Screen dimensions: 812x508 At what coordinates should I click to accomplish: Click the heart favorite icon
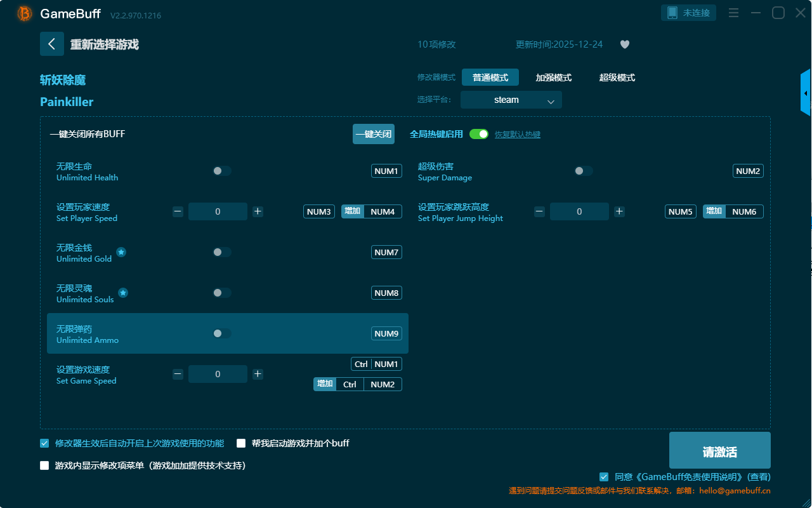(625, 44)
